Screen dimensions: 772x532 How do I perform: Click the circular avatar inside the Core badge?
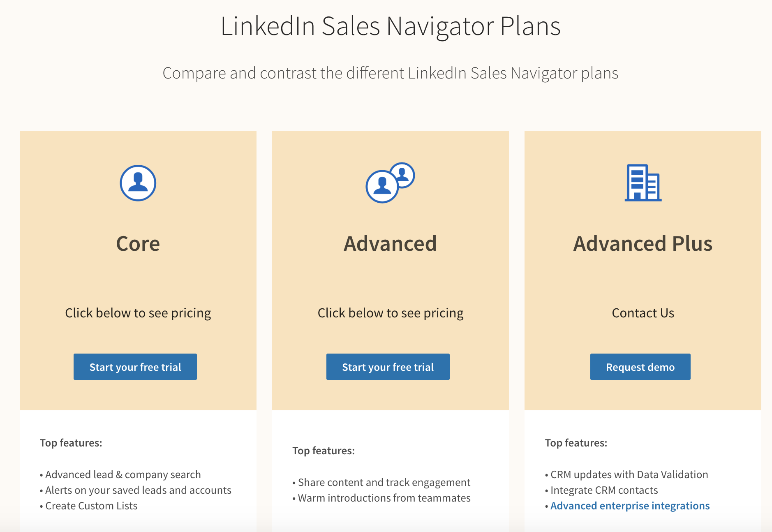(x=138, y=184)
